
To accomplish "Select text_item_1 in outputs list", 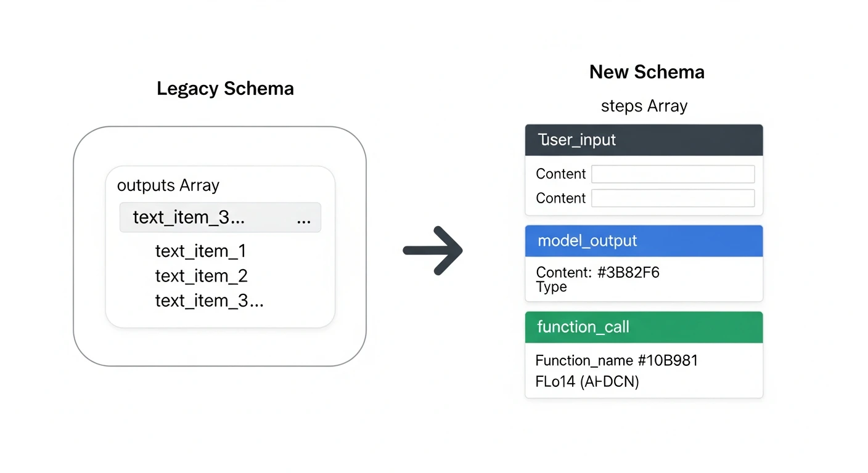I will click(200, 251).
